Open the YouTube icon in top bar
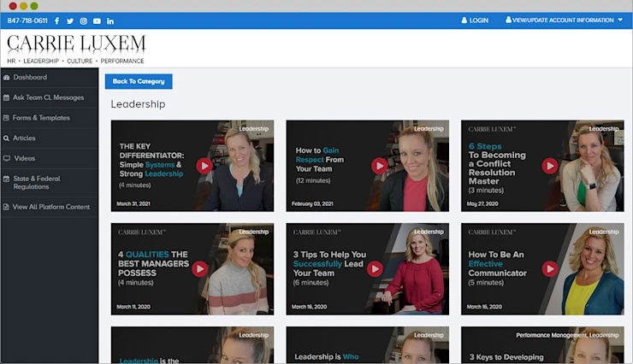This screenshot has height=364, width=633. (x=97, y=21)
